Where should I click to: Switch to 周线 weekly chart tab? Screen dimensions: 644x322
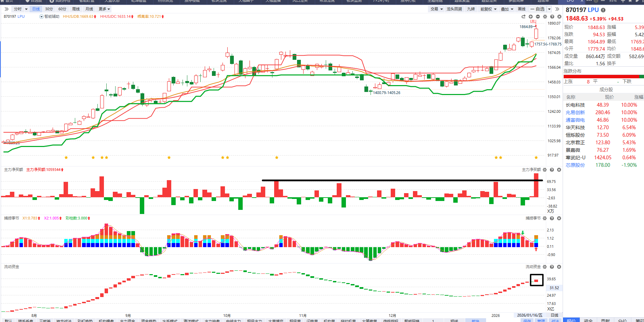pos(76,9)
